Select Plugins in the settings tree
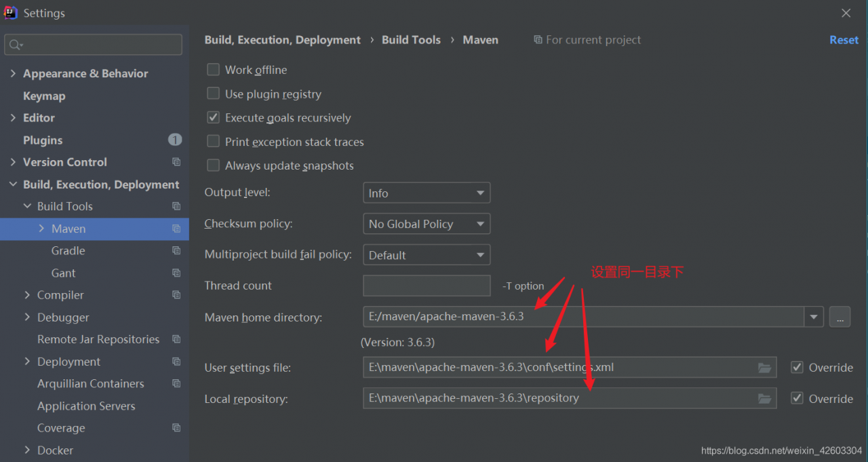Image resolution: width=868 pixels, height=462 pixels. pos(43,140)
